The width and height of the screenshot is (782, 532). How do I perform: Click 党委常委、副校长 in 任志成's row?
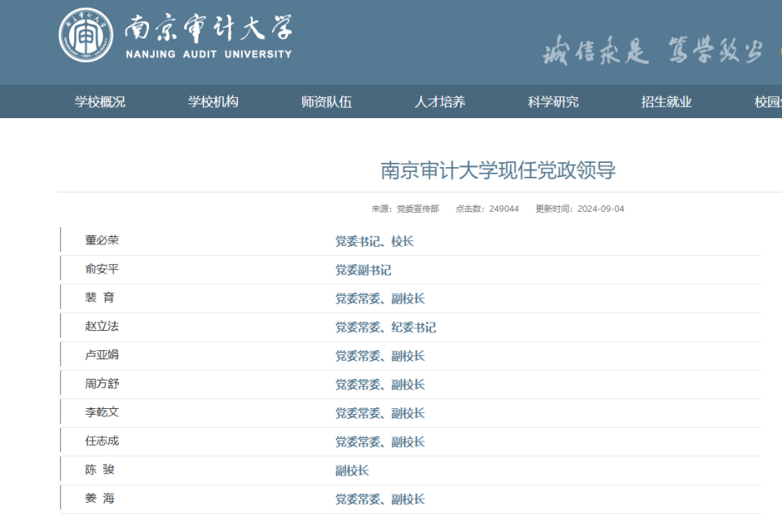pyautogui.click(x=380, y=442)
